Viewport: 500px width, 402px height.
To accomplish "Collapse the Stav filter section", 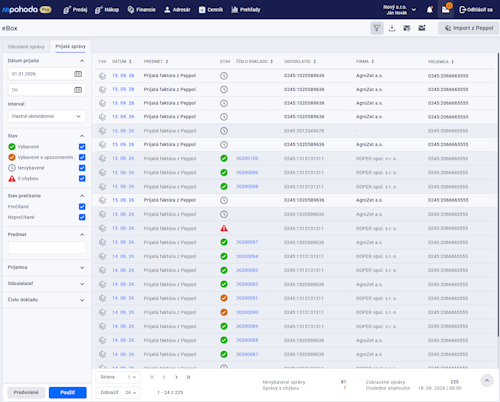I will 82,136.
